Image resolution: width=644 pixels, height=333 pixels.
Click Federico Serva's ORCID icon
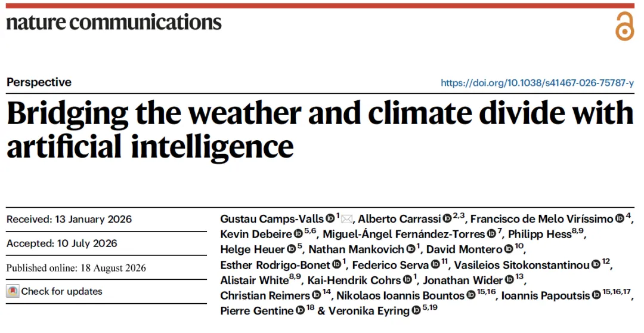(x=435, y=265)
